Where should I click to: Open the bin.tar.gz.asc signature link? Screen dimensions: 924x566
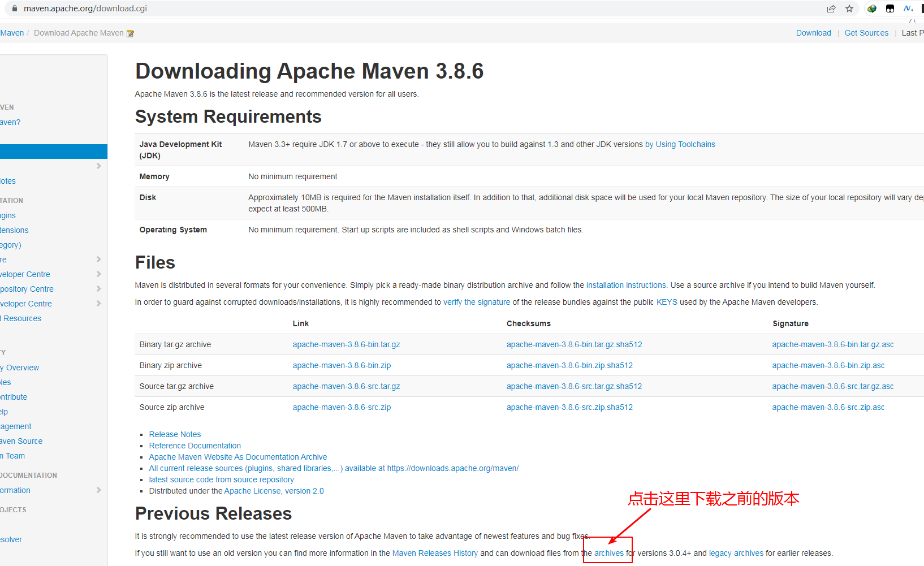click(x=833, y=344)
